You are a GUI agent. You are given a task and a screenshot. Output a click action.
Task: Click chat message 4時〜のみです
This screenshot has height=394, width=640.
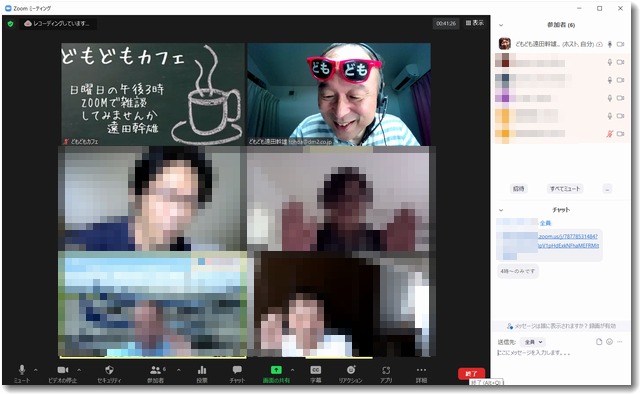point(518,271)
